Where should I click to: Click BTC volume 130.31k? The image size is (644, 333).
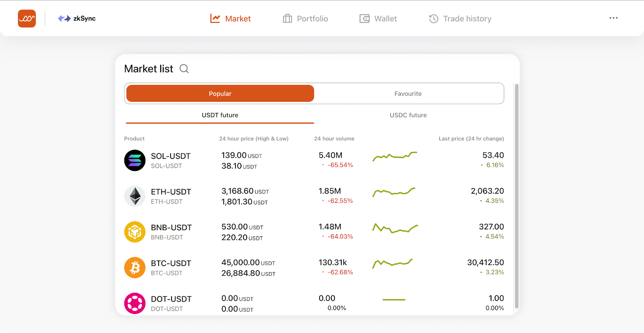coord(333,263)
